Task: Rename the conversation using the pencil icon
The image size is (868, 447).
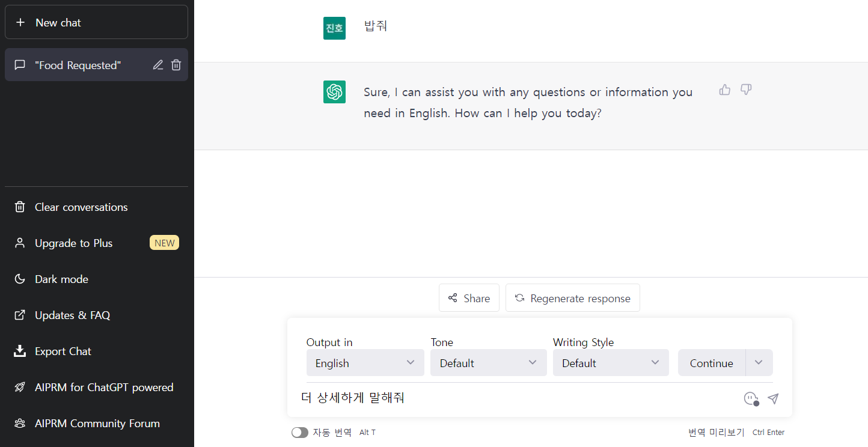Action: tap(157, 65)
